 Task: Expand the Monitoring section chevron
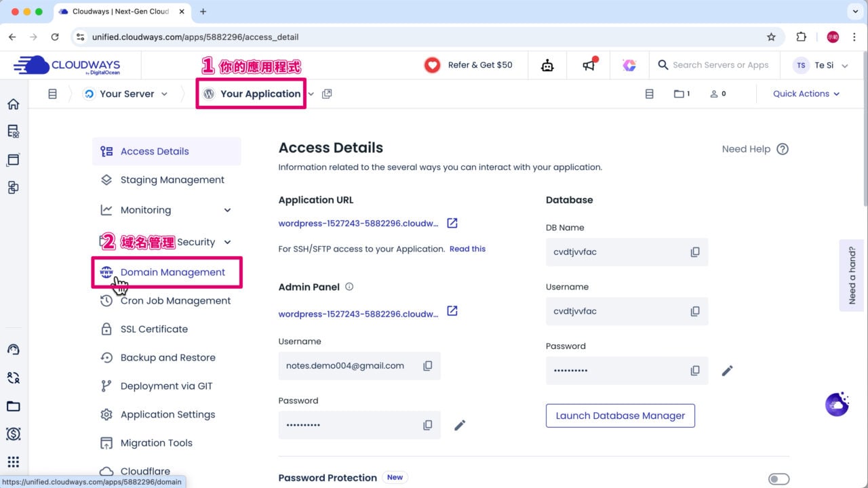pos(227,209)
